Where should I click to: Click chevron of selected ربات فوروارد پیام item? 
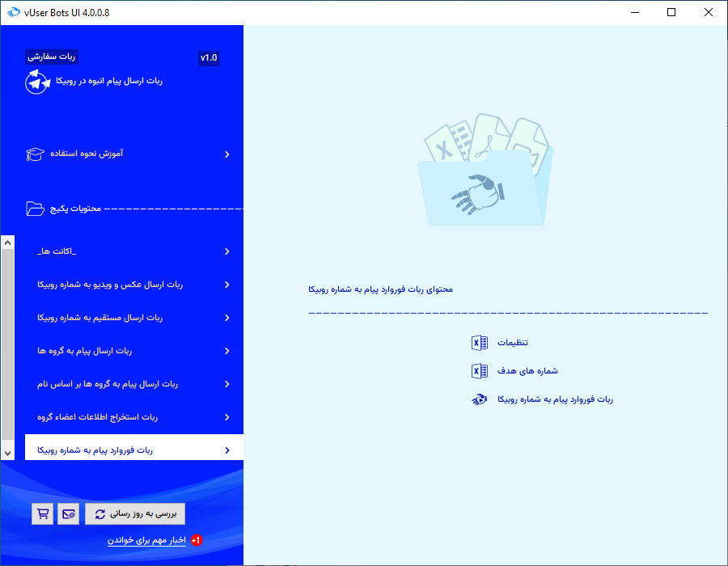[227, 450]
